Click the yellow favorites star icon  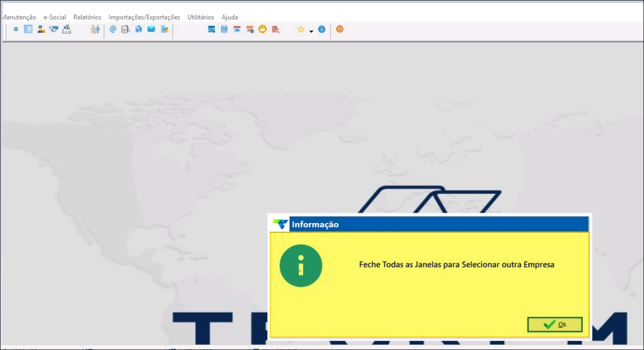[x=301, y=29]
